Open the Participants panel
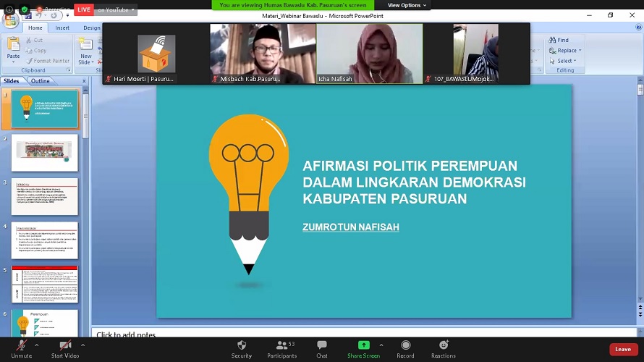The image size is (644, 362). pyautogui.click(x=281, y=345)
